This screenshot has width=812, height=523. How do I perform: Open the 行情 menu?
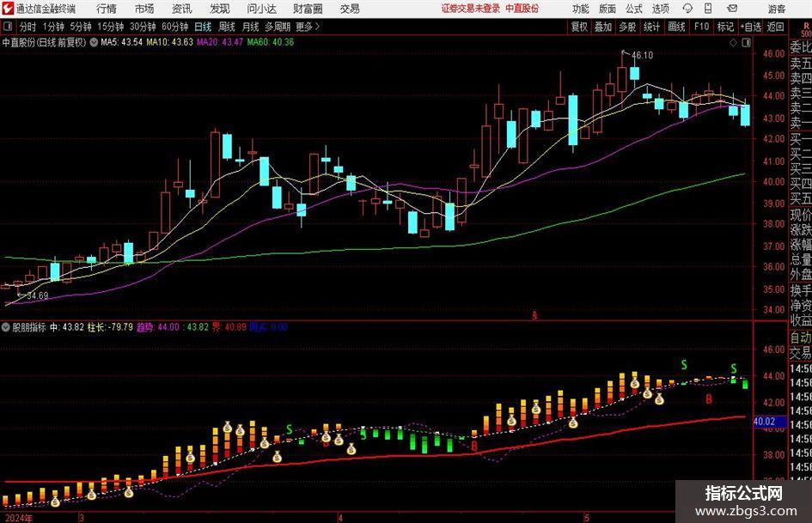pos(107,9)
